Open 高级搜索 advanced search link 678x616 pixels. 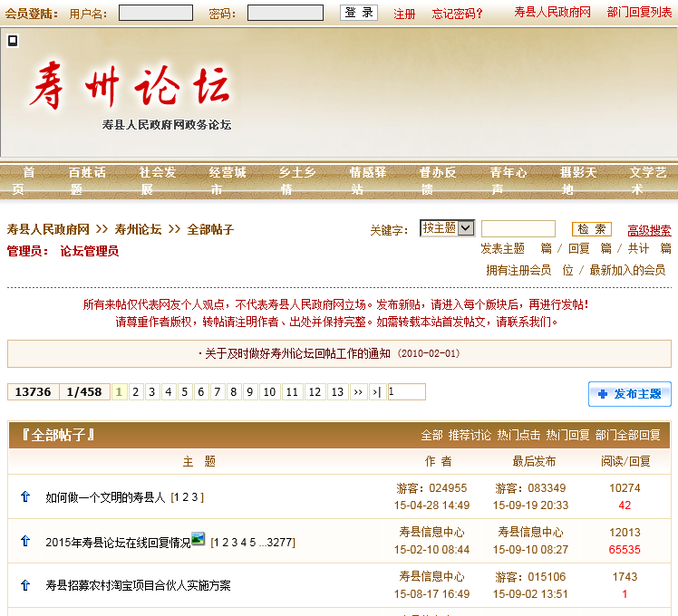pos(650,230)
